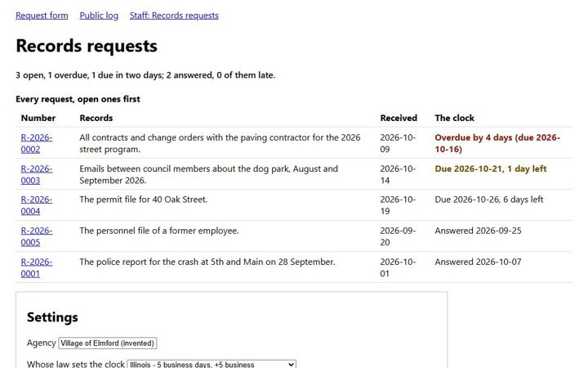Viewport: 588px width, 368px height.
Task: Click into the Agency text field
Action: click(x=108, y=343)
